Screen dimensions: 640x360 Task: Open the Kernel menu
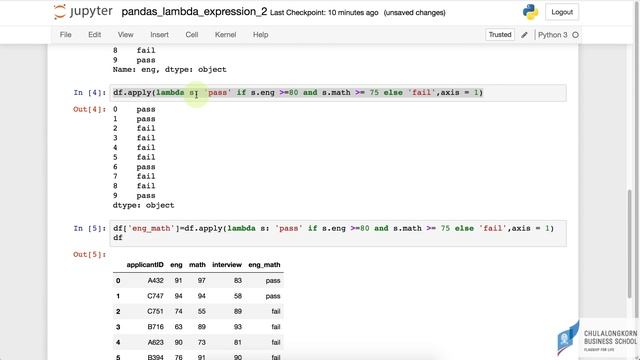click(225, 35)
